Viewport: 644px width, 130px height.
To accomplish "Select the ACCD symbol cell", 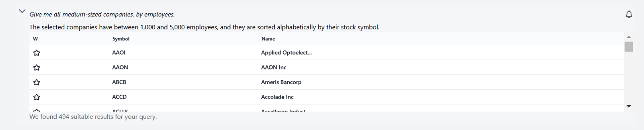I will (x=119, y=97).
